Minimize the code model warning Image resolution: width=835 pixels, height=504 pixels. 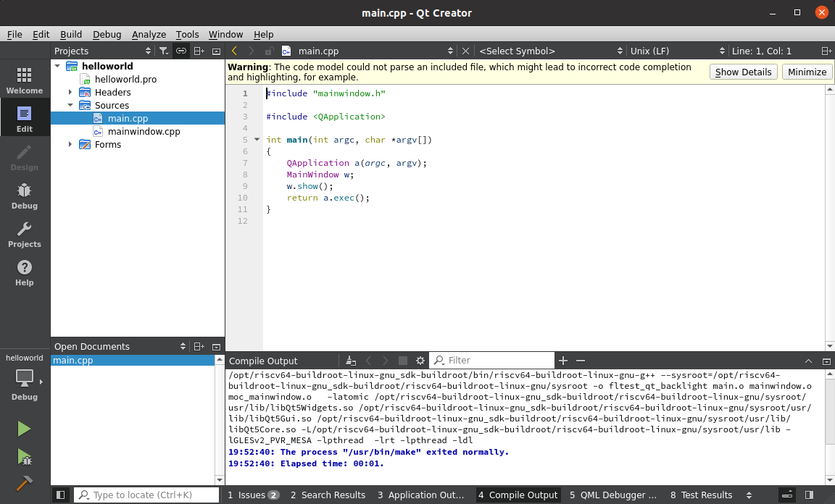pyautogui.click(x=807, y=72)
